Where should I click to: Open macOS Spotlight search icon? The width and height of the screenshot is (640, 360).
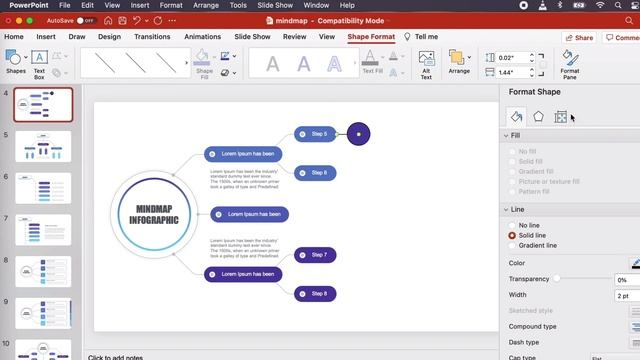point(618,5)
